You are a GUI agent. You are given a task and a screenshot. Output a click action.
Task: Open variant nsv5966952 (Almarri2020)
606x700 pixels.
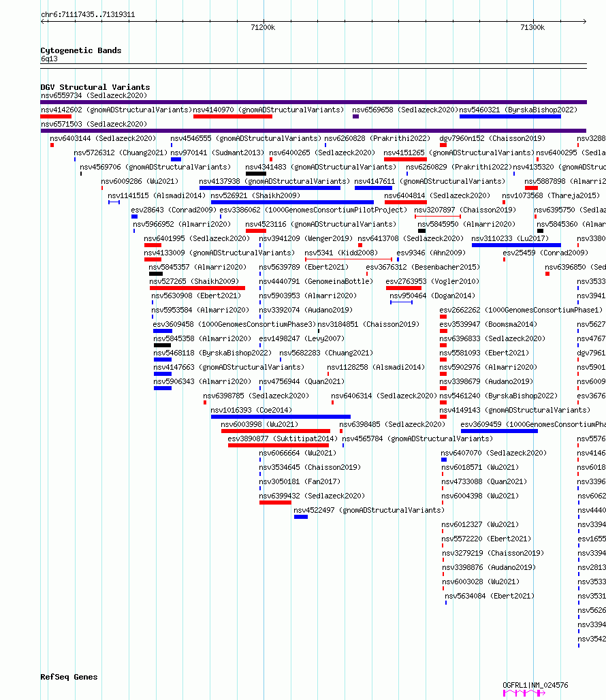[x=182, y=224]
